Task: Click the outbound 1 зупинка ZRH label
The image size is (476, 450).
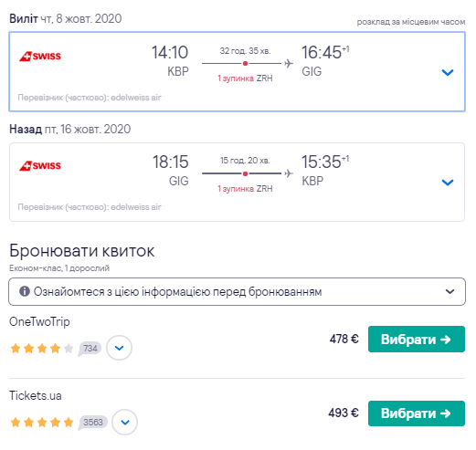Action: click(245, 78)
